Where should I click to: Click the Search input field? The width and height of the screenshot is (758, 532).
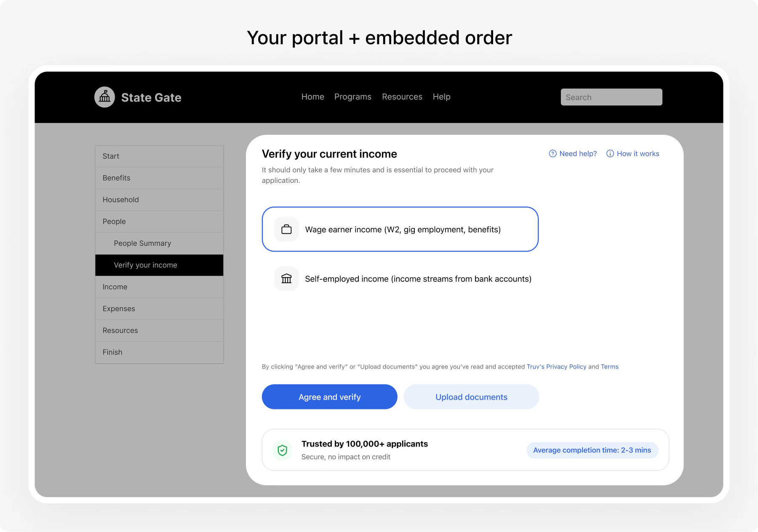click(x=611, y=97)
